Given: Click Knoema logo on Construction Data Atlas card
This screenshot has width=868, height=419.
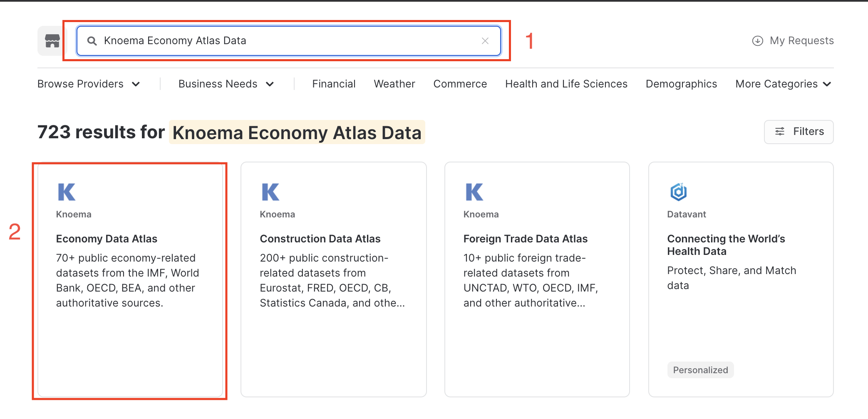Looking at the screenshot, I should click(270, 192).
